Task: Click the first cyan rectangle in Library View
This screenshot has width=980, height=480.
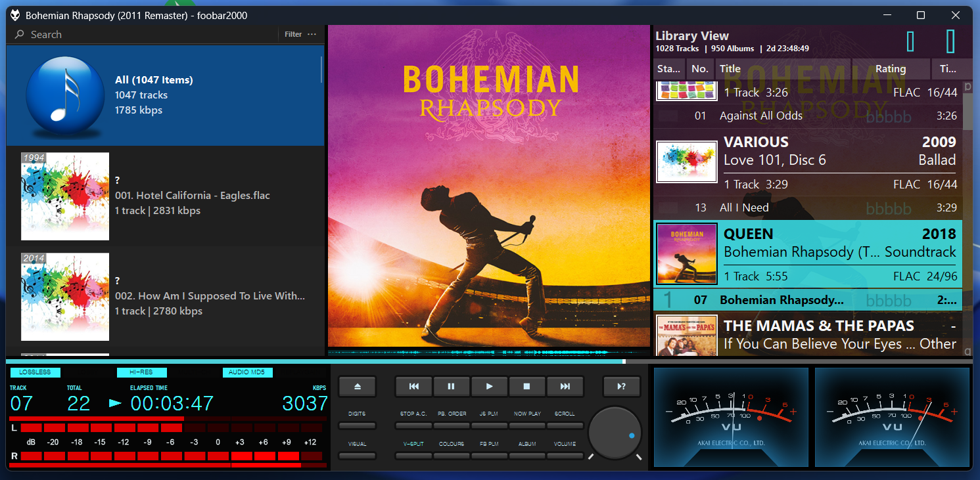Action: click(910, 41)
